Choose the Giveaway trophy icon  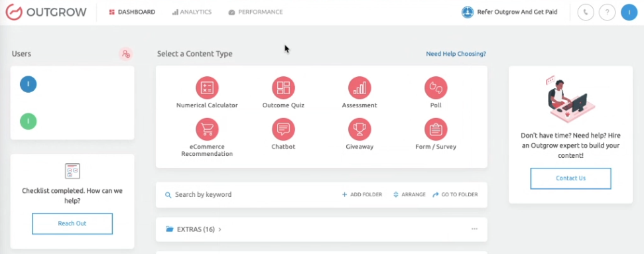[x=359, y=129]
